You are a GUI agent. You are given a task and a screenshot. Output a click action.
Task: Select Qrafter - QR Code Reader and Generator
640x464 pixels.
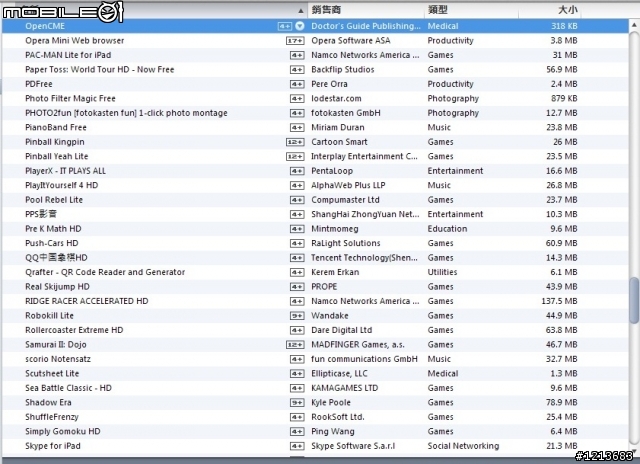tap(315, 272)
